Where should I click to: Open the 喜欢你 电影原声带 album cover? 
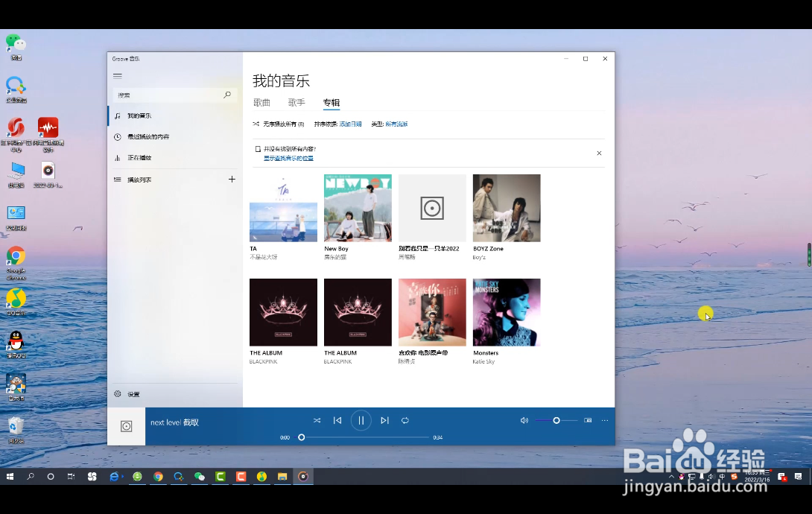tap(432, 313)
